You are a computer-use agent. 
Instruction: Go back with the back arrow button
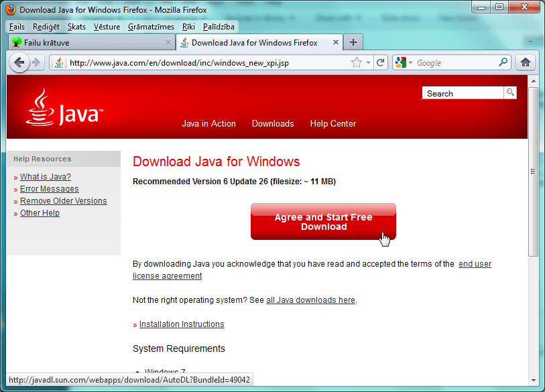tap(19, 63)
